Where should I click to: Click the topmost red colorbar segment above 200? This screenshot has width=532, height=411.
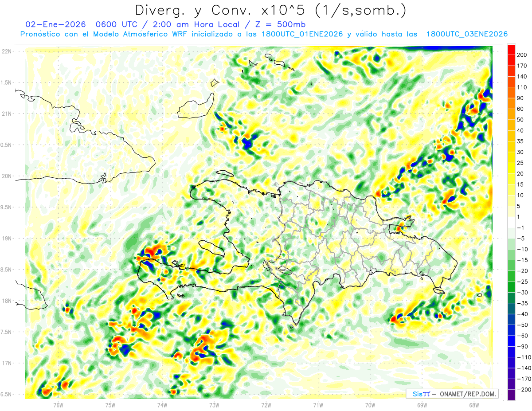(511, 49)
